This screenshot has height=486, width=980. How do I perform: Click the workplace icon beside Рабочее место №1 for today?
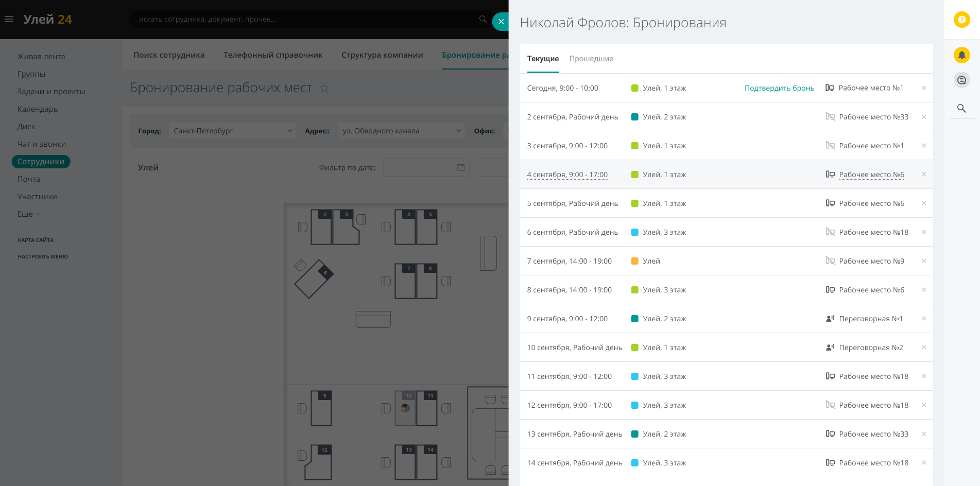[x=830, y=88]
